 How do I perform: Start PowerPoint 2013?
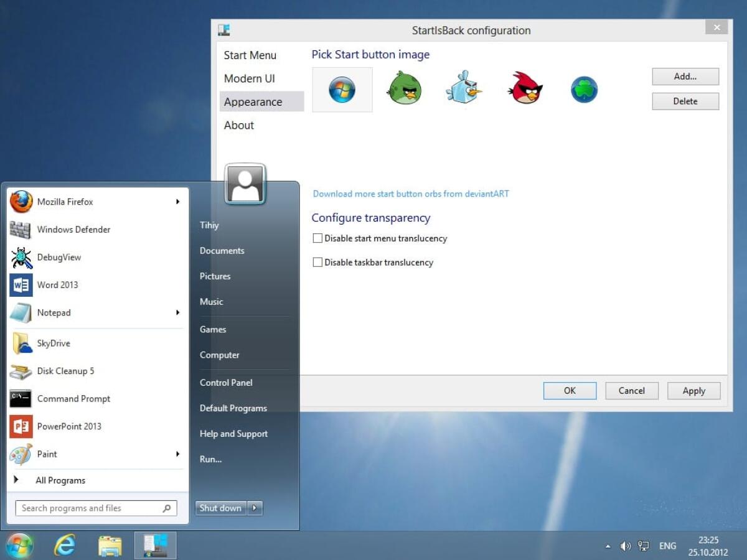coord(70,426)
